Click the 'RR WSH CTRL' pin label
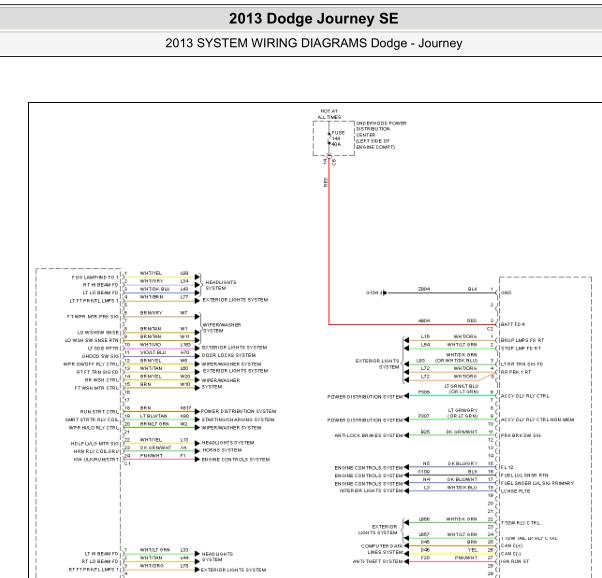This screenshot has height=578, width=602. click(102, 380)
